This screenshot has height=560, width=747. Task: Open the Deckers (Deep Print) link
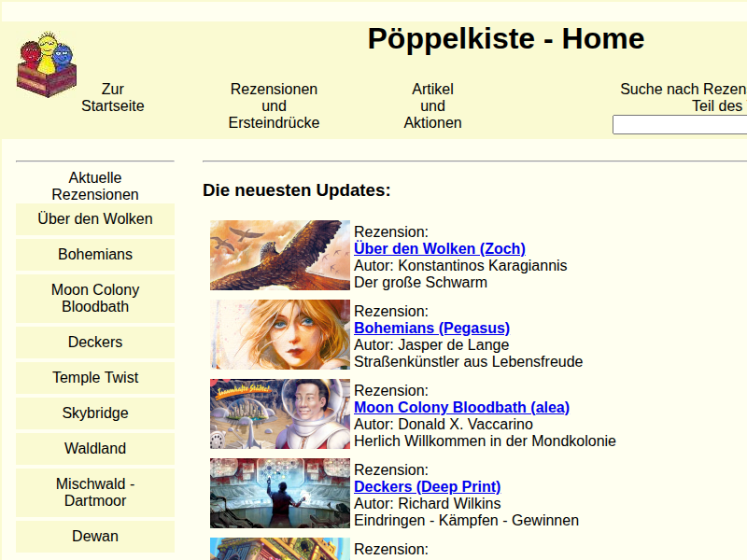click(x=427, y=486)
